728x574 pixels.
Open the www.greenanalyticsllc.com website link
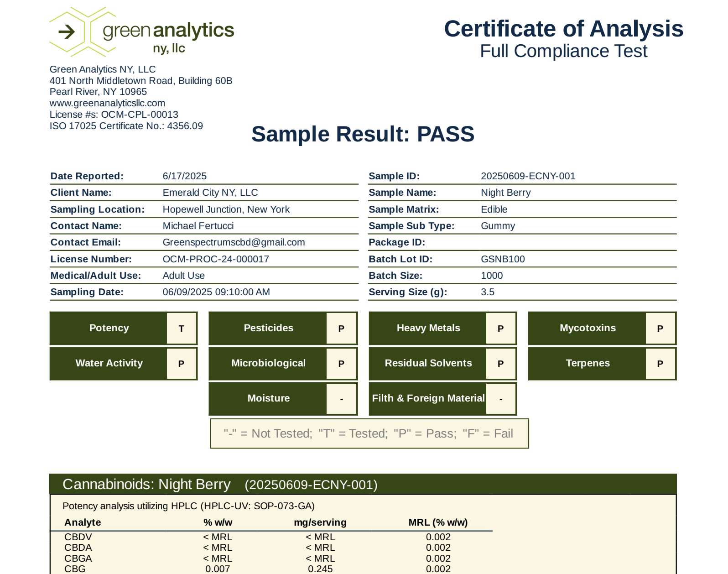click(x=107, y=103)
